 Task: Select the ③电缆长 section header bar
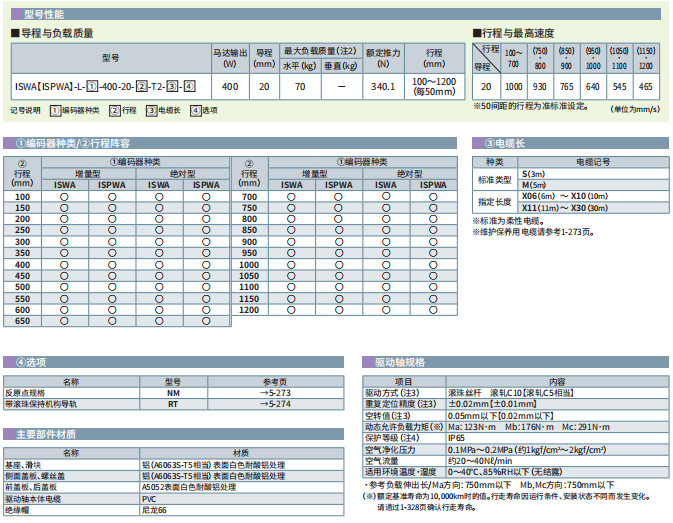click(x=570, y=143)
